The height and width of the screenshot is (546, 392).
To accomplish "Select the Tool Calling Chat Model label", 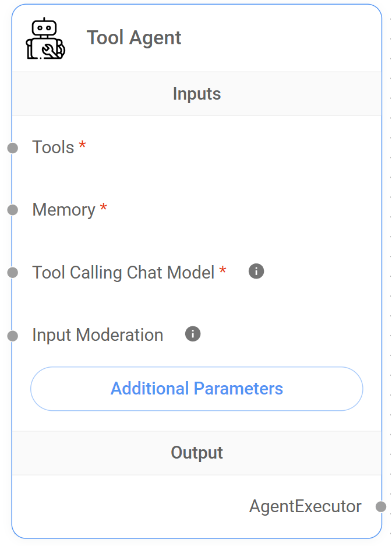I will 124,271.
